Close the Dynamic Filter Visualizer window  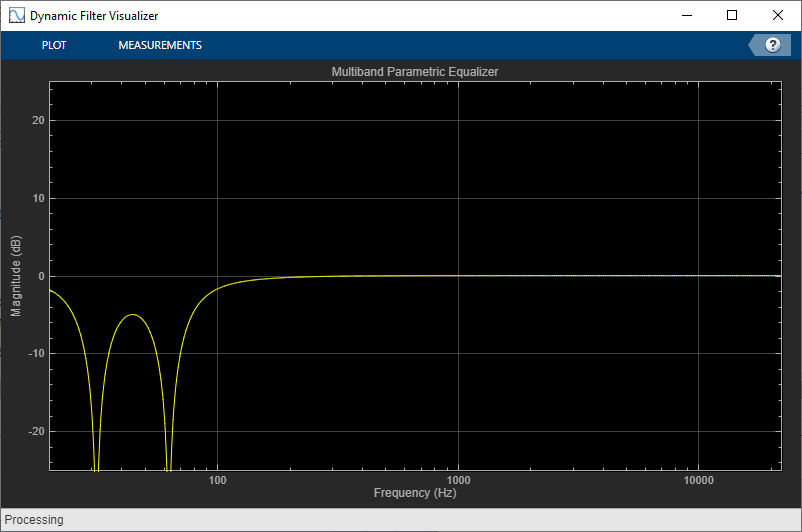point(777,15)
